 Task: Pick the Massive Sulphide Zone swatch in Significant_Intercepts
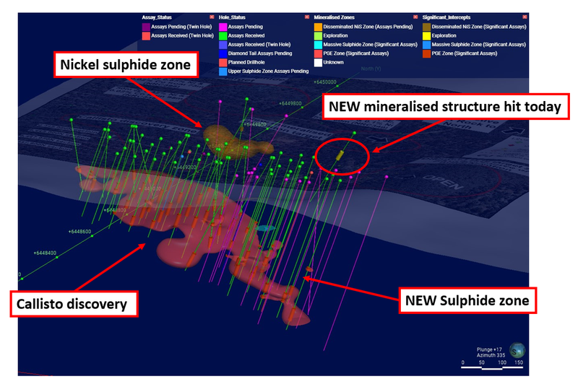[x=426, y=45]
